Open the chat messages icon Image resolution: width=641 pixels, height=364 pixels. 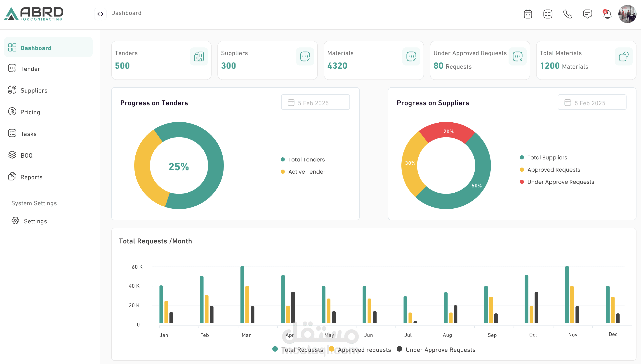click(x=587, y=14)
